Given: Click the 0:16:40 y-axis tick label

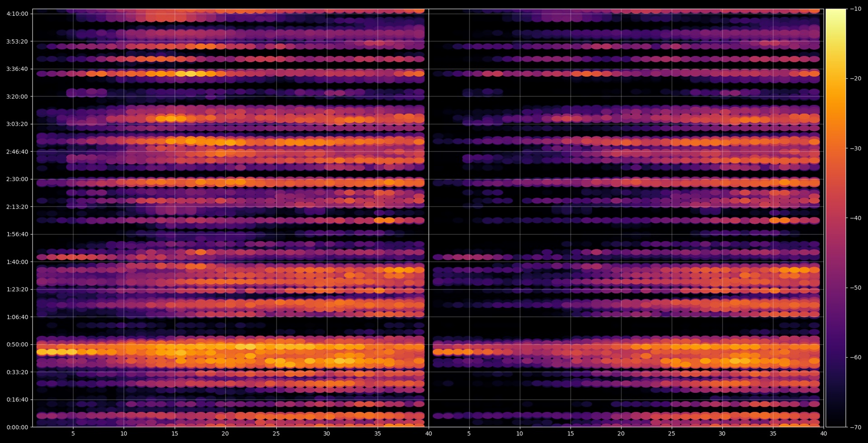Looking at the screenshot, I should (17, 400).
